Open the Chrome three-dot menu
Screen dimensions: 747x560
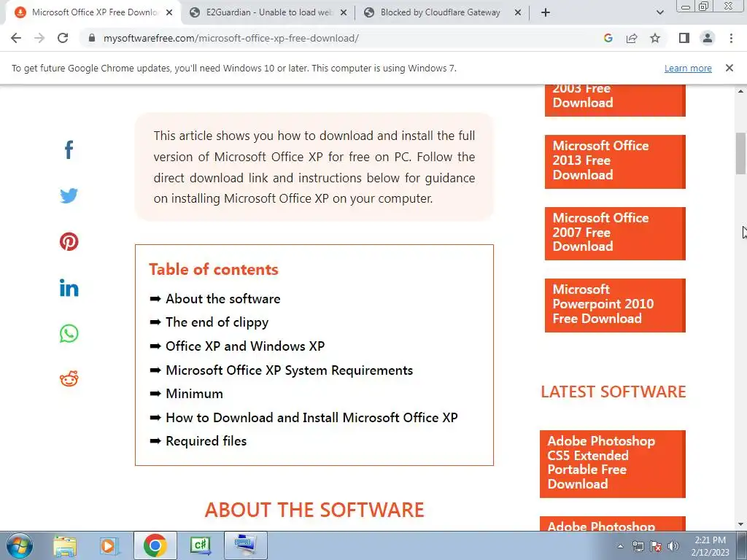(x=731, y=38)
